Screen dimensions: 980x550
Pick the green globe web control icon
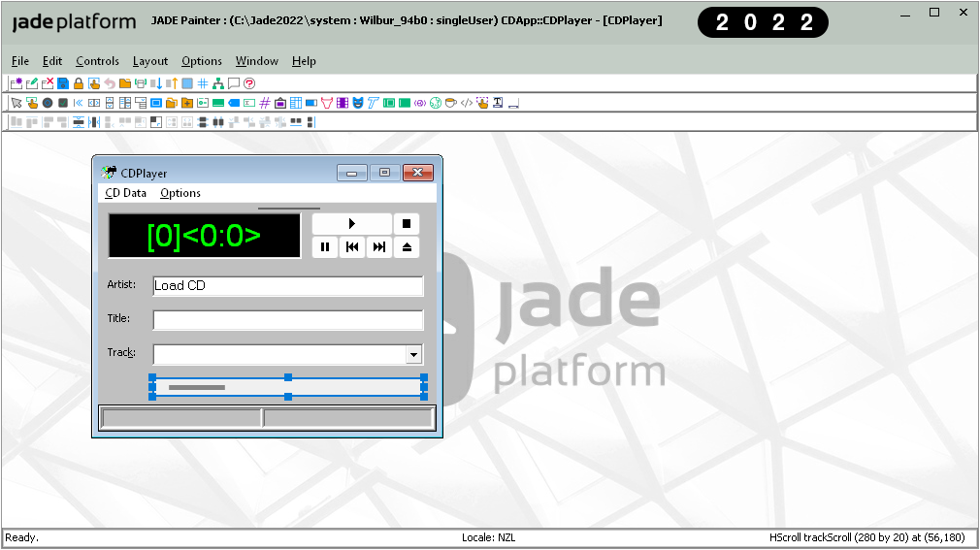[x=436, y=103]
